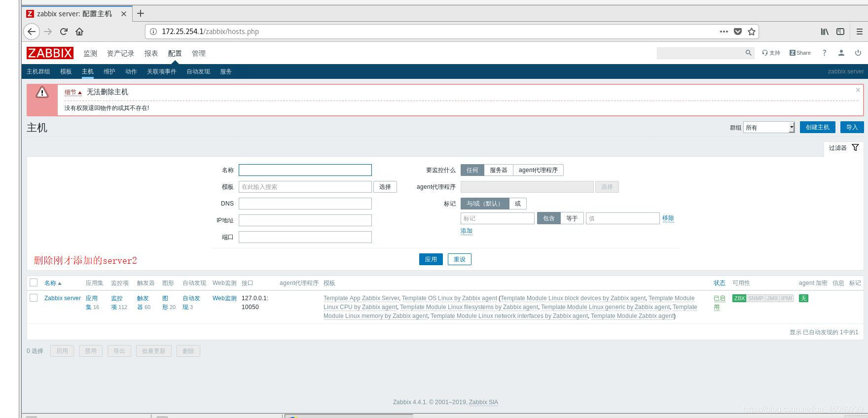
Task: Open a new browser tab
Action: [141, 13]
